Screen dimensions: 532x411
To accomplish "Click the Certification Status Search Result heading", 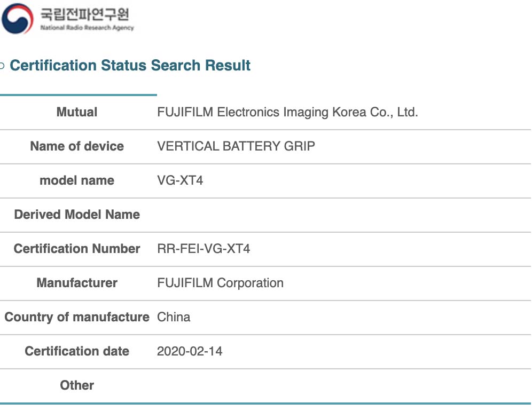I will click(130, 65).
